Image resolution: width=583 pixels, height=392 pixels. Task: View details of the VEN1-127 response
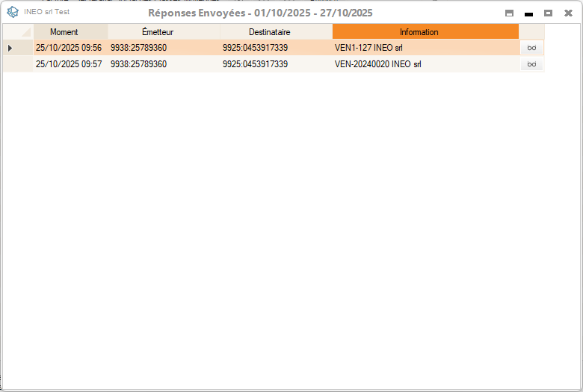tap(531, 48)
